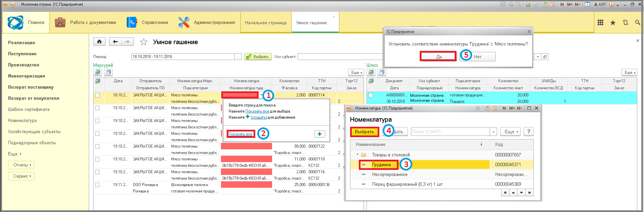Tick the checkbox of row with ТТН 00007122

click(x=98, y=146)
